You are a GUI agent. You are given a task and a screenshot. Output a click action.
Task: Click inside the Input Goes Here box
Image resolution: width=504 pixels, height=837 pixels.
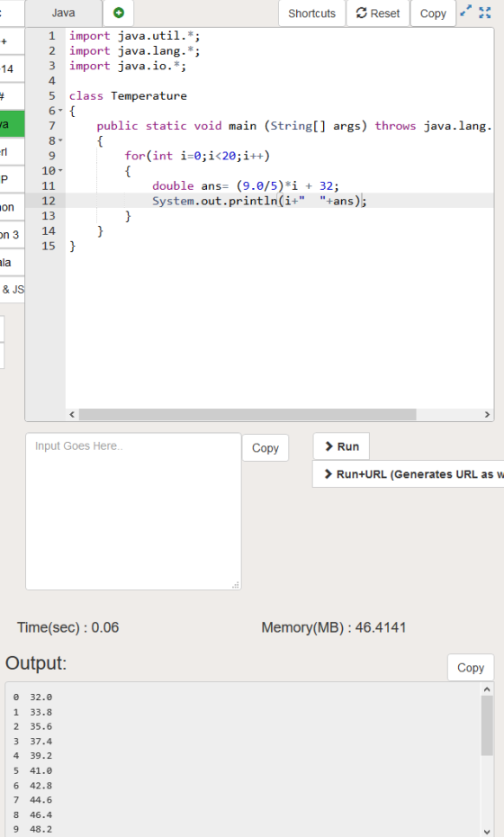coord(133,511)
